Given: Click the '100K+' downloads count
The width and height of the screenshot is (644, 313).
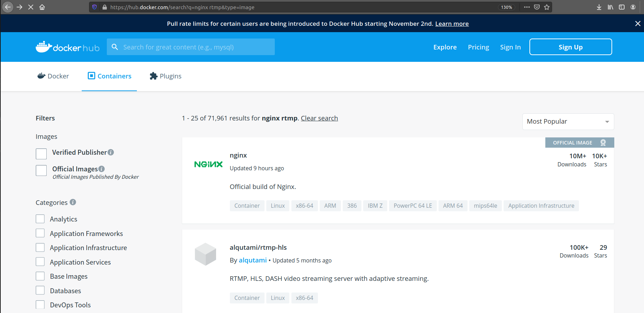Looking at the screenshot, I should [579, 247].
